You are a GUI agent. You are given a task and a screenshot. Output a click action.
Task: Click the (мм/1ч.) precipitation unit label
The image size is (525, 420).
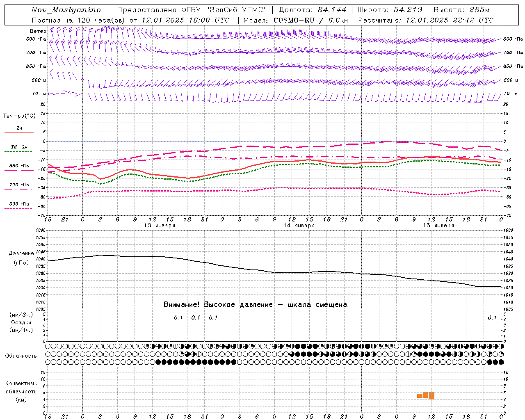pos(21,330)
